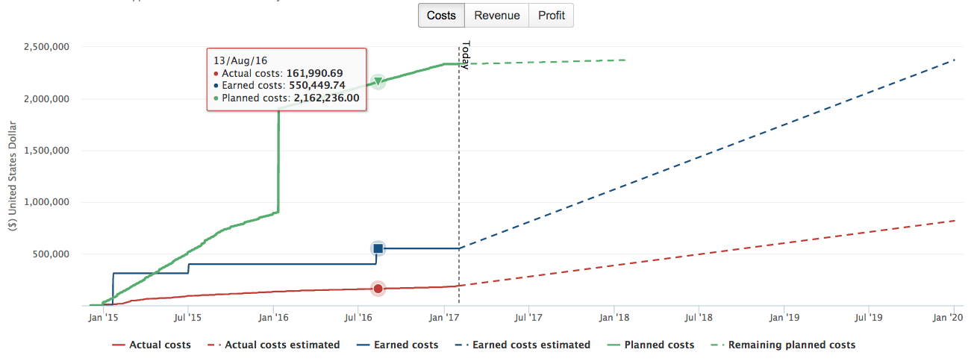Click the blue Earned costs legend line swatch
The image size is (980, 361).
(x=363, y=345)
